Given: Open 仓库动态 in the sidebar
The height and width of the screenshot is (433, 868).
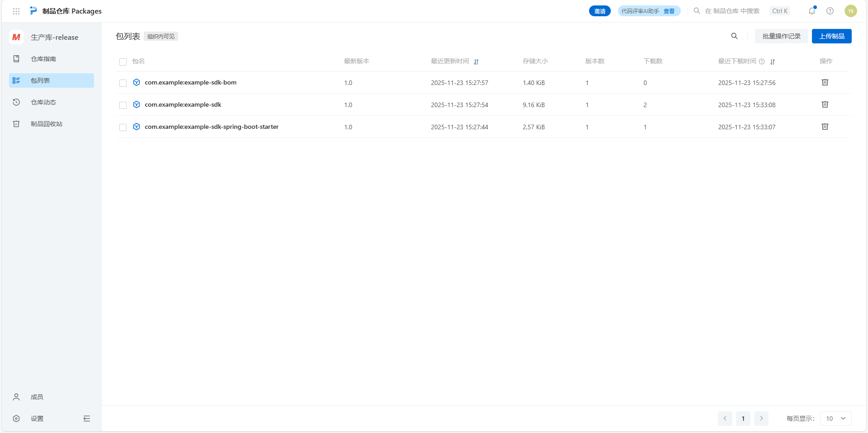Looking at the screenshot, I should pyautogui.click(x=52, y=102).
